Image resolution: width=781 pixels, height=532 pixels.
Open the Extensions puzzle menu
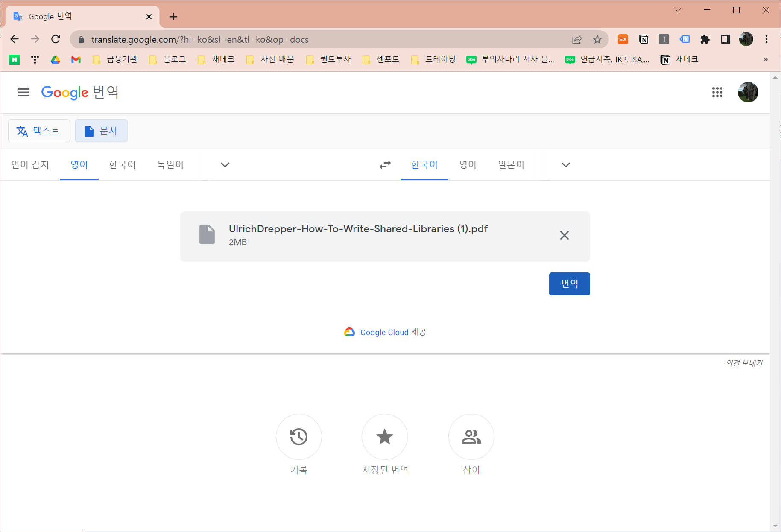tap(705, 39)
